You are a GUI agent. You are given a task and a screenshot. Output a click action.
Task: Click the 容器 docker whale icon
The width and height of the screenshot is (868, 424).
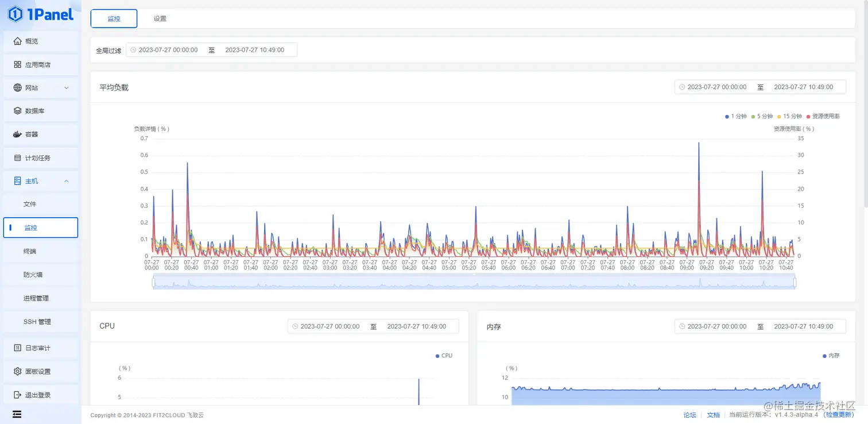click(17, 134)
